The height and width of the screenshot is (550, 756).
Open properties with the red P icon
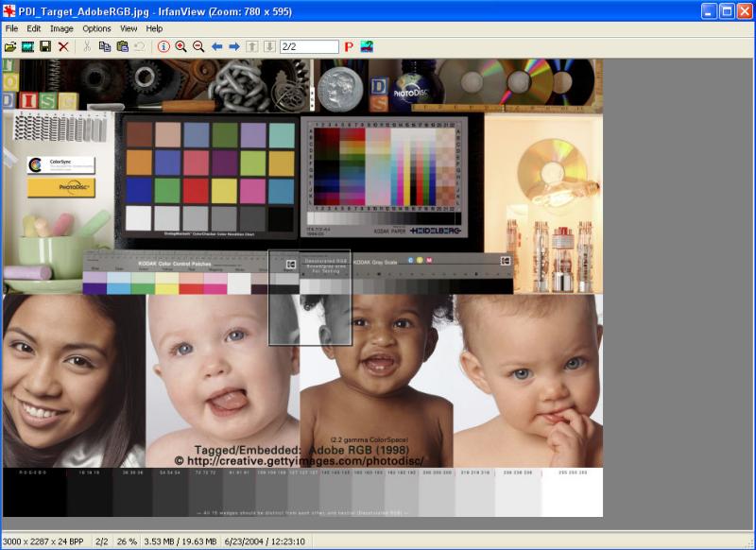coord(349,46)
